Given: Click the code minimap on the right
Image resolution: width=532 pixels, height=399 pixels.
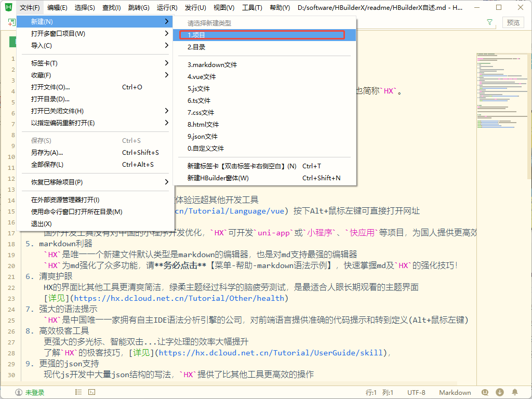Looking at the screenshot, I should [503, 91].
